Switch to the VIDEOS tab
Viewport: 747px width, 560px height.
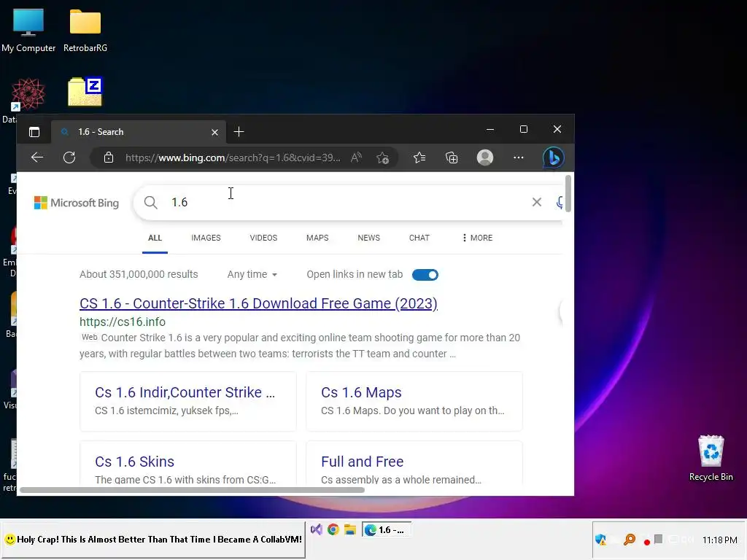(x=263, y=238)
